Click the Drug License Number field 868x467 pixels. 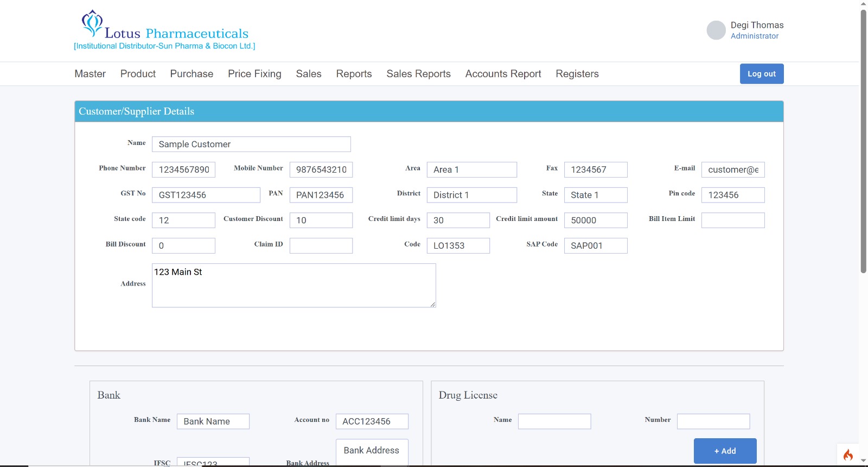coord(713,421)
